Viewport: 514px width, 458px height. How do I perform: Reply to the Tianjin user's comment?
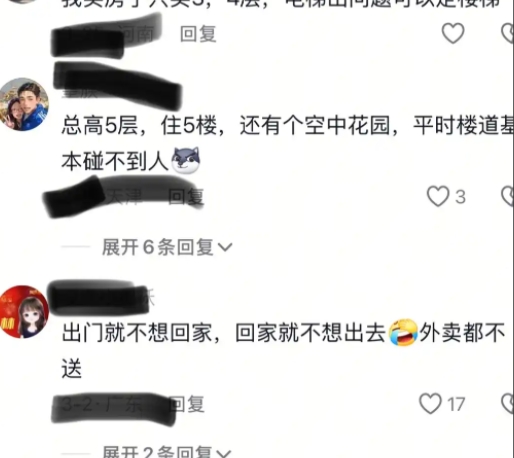[186, 196]
